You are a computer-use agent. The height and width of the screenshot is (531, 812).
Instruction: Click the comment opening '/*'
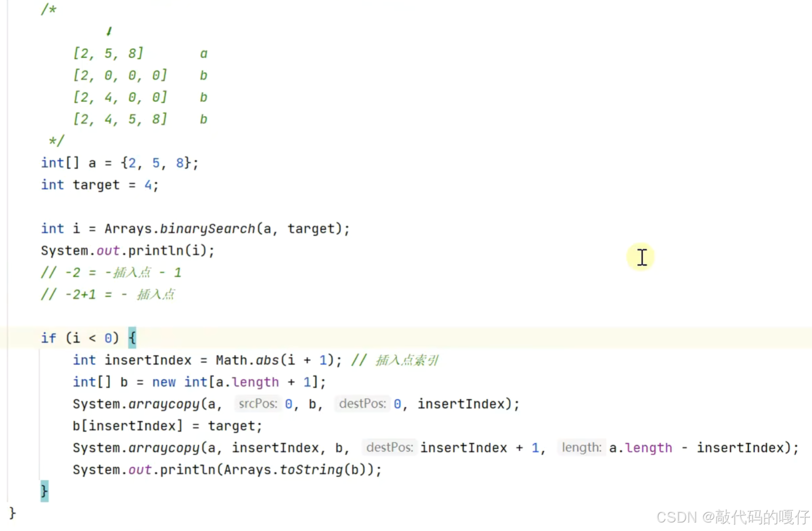click(x=49, y=9)
